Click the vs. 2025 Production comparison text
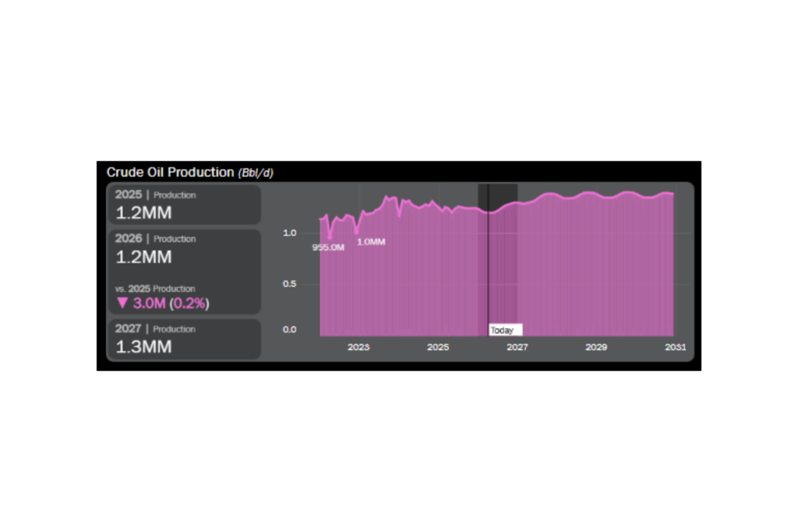 pyautogui.click(x=155, y=288)
